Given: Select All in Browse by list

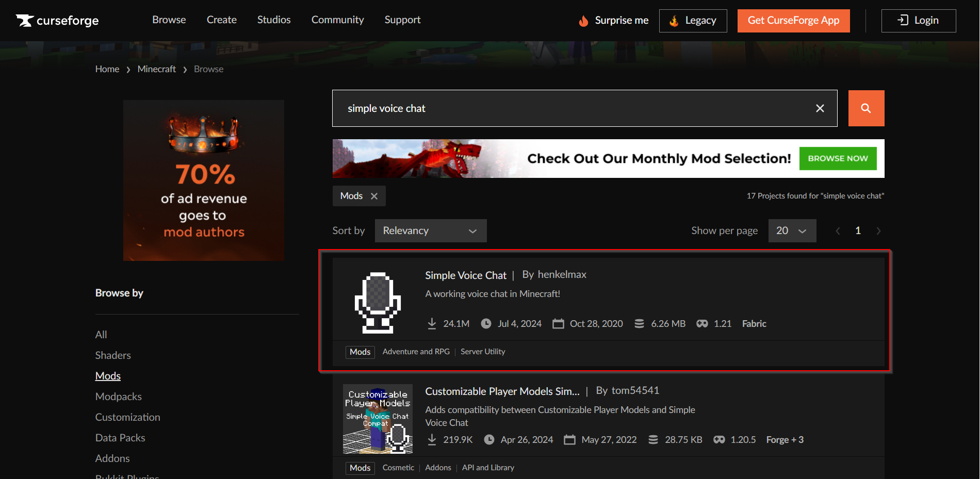Looking at the screenshot, I should [101, 335].
